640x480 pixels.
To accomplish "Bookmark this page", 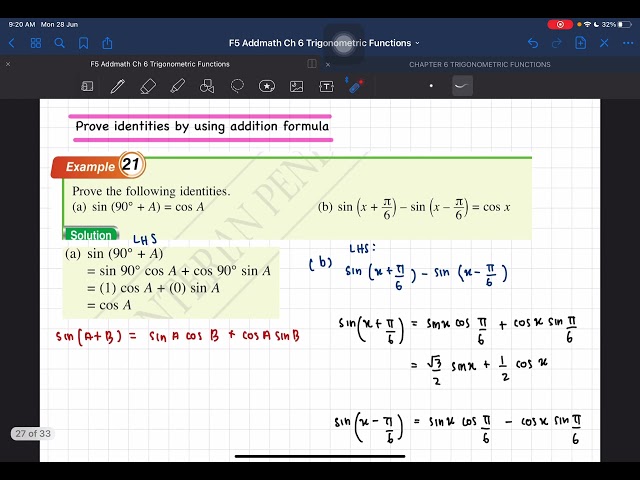I will click(x=83, y=43).
